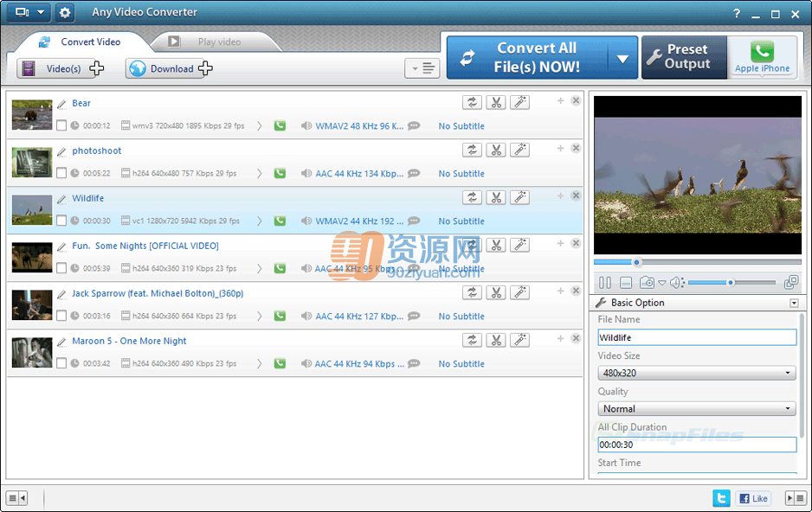Remove photoshoot from the list
This screenshot has height=512, width=812.
(x=576, y=149)
